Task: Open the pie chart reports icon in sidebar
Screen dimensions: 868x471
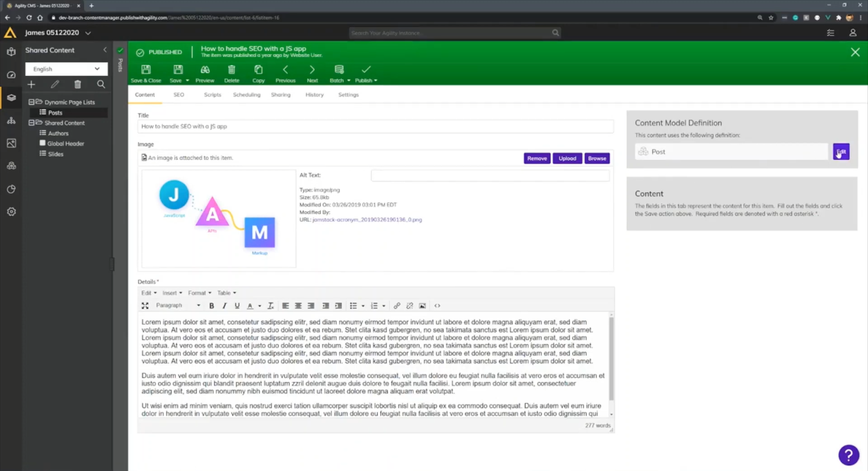Action: pos(11,189)
